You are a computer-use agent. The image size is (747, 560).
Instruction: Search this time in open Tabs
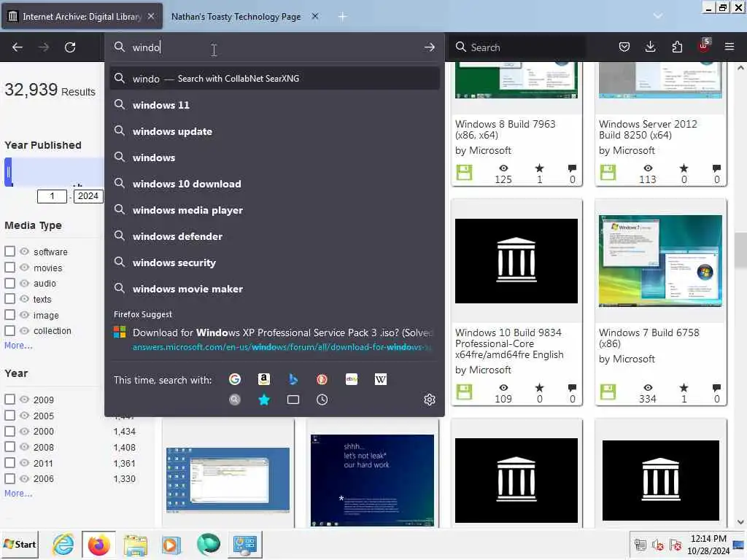point(293,400)
